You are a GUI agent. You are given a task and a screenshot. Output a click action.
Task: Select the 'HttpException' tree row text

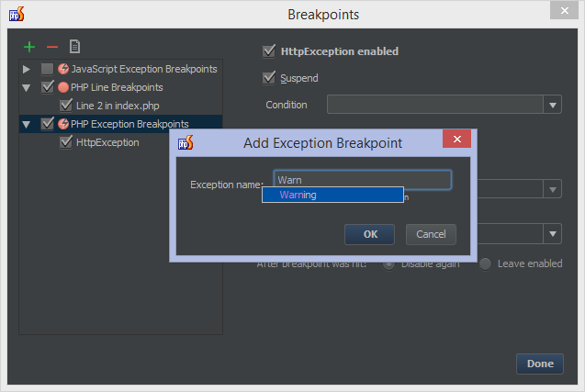point(107,142)
